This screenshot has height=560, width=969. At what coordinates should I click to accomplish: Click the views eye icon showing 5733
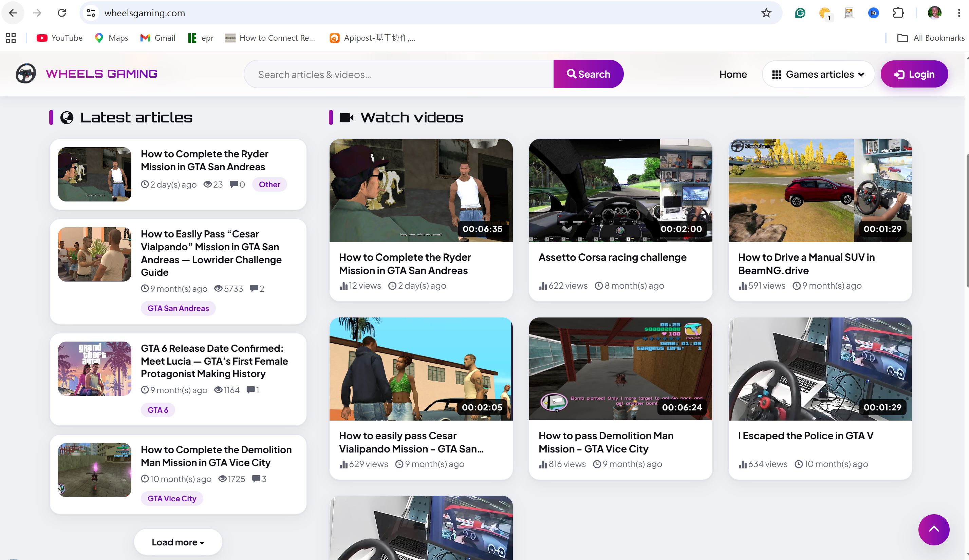pos(219,288)
